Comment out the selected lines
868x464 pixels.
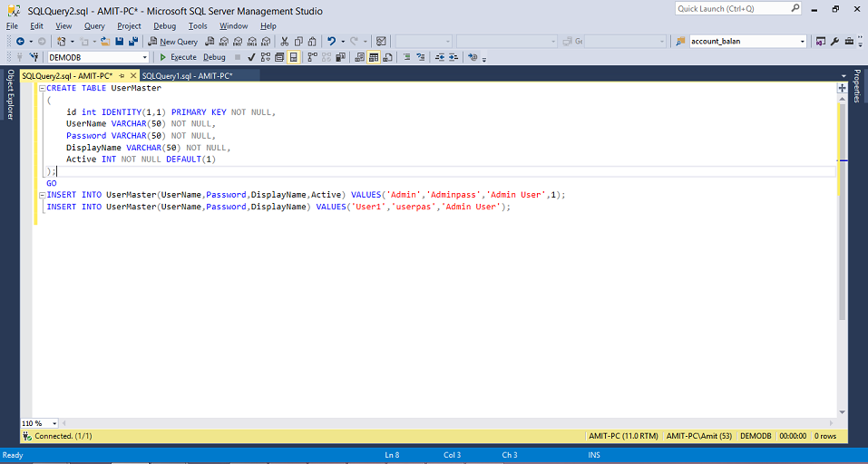(406, 57)
